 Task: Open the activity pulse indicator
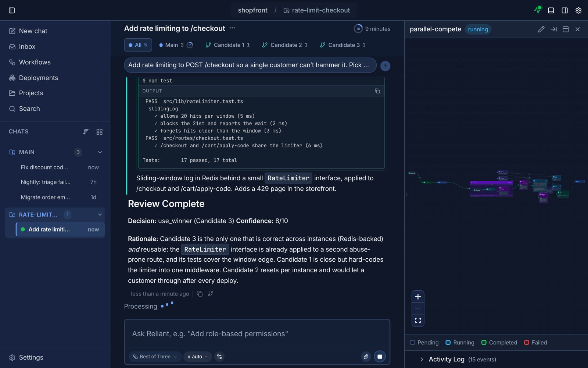538,10
